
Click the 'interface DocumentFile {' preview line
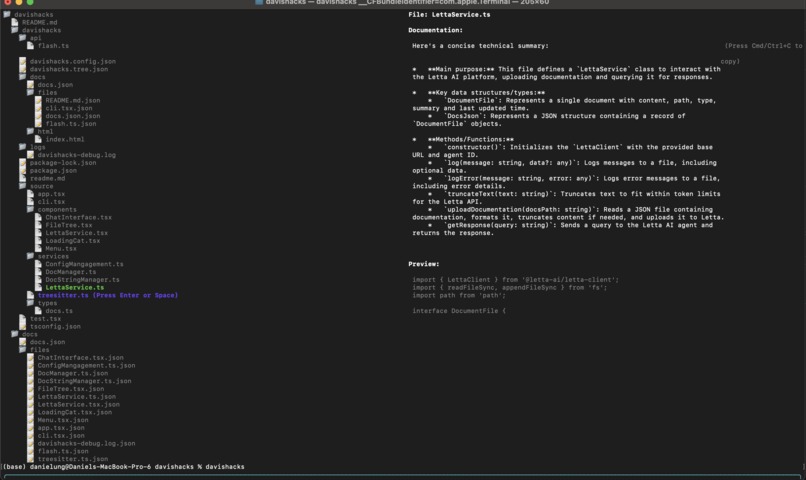[x=459, y=311]
